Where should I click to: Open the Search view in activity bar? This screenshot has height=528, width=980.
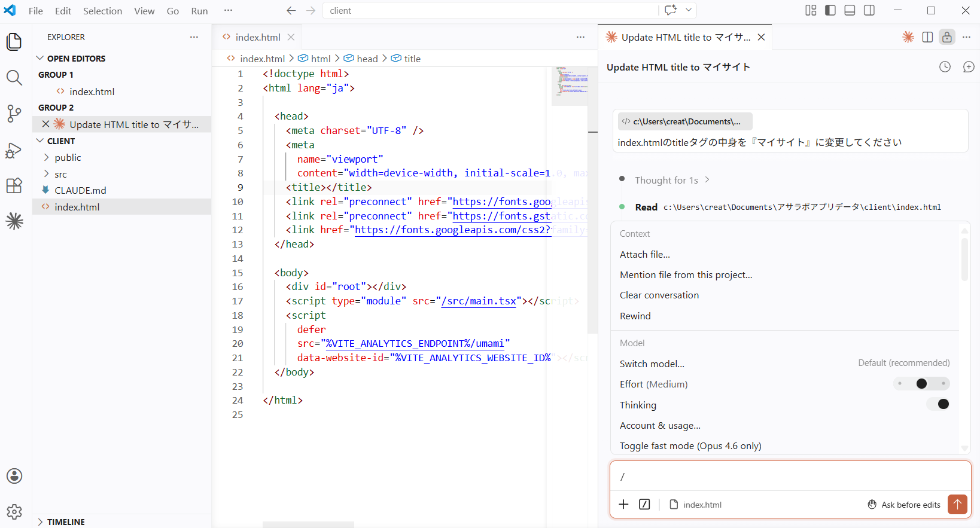(x=14, y=78)
